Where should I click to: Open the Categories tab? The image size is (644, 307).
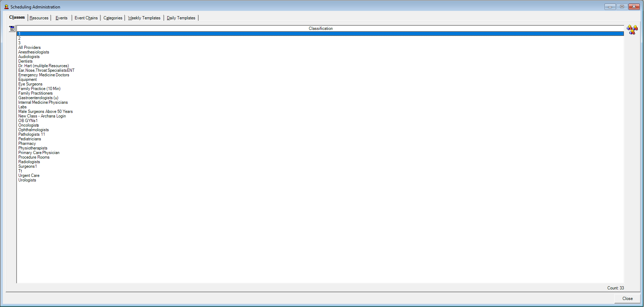(113, 18)
